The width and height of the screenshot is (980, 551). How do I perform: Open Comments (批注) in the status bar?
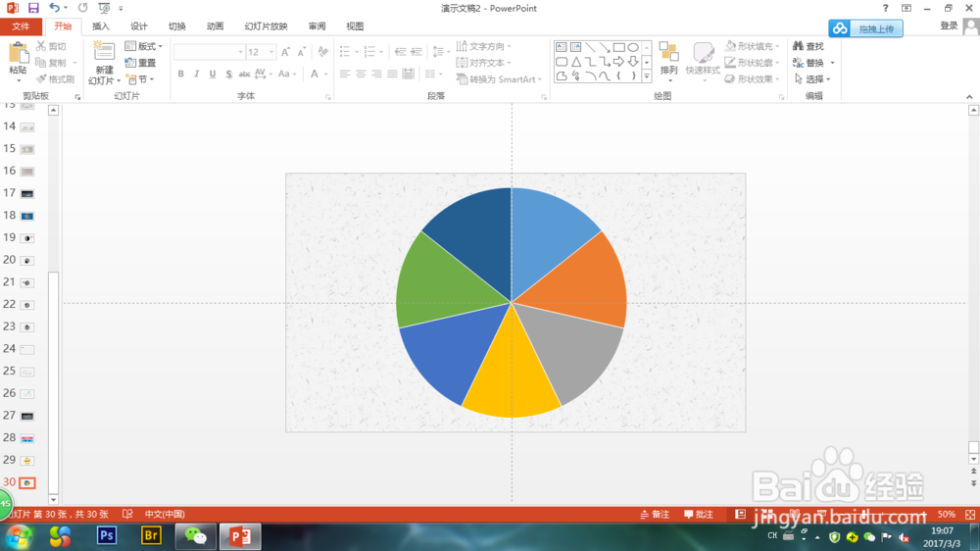pos(699,514)
